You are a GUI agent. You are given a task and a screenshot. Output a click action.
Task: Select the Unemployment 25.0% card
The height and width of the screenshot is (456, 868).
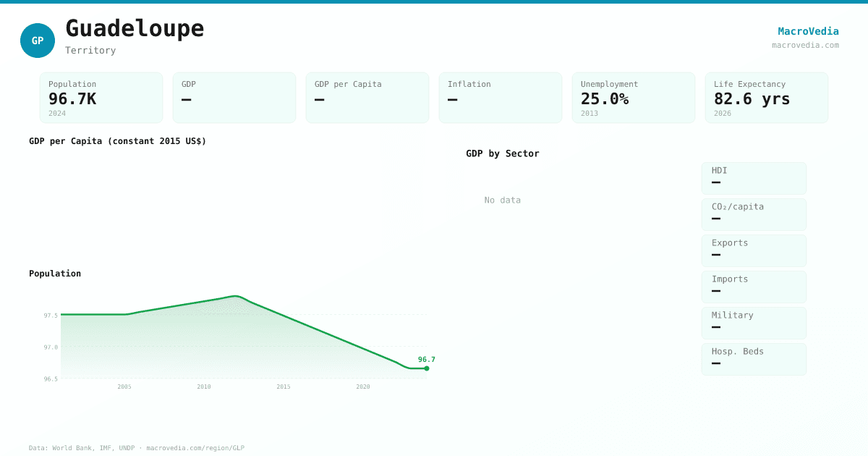[x=634, y=98]
